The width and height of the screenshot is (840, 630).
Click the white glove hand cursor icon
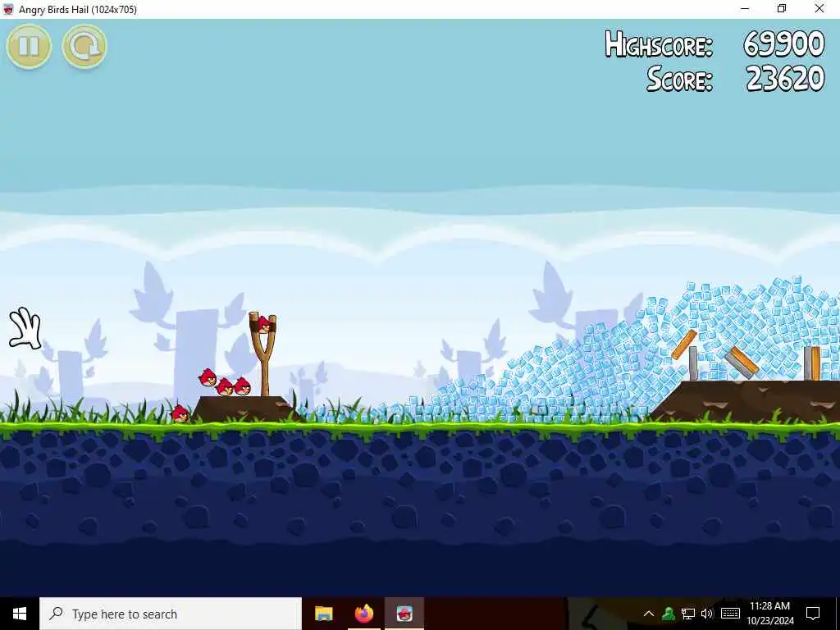[x=25, y=328]
